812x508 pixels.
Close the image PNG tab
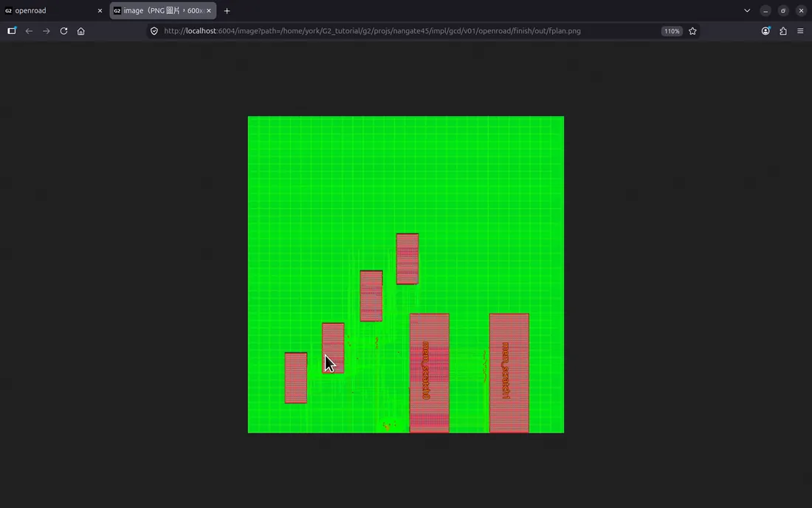point(209,10)
